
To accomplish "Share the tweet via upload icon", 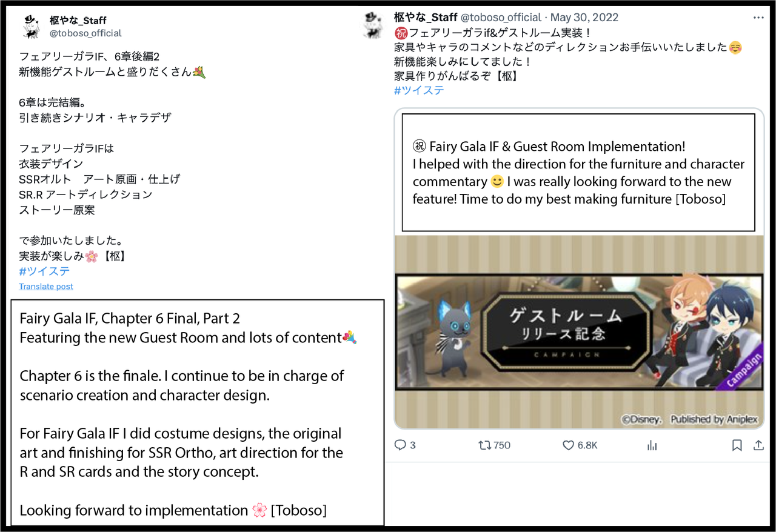I will pyautogui.click(x=758, y=445).
